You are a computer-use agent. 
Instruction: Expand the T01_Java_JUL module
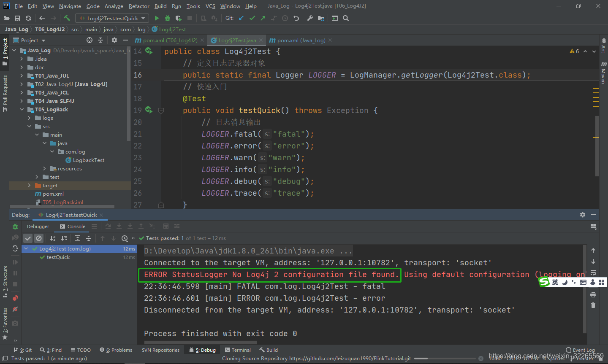click(x=22, y=76)
